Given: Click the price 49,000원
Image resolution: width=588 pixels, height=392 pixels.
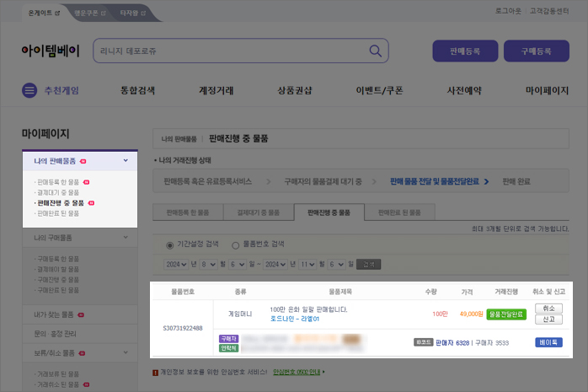Looking at the screenshot, I should coord(471,314).
